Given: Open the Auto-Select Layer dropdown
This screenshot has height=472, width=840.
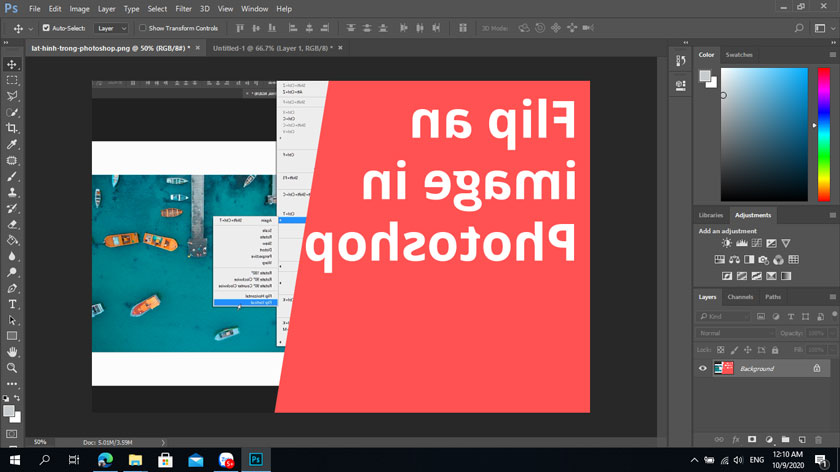Looking at the screenshot, I should point(111,28).
